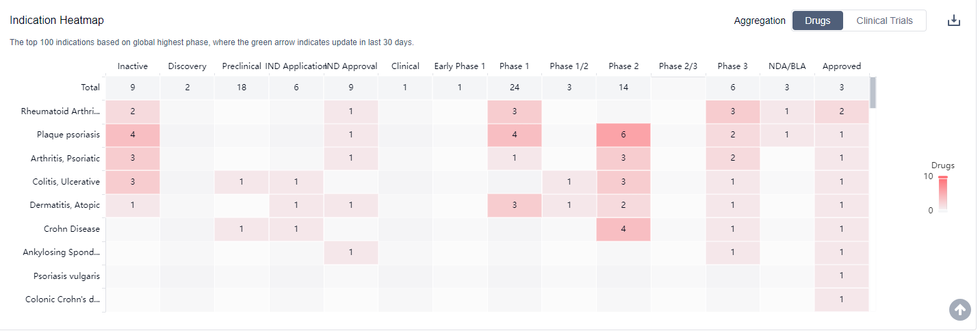Select the Rheumatoid Arthritis row label
Viewport: 980px width, 333px height.
coord(60,111)
